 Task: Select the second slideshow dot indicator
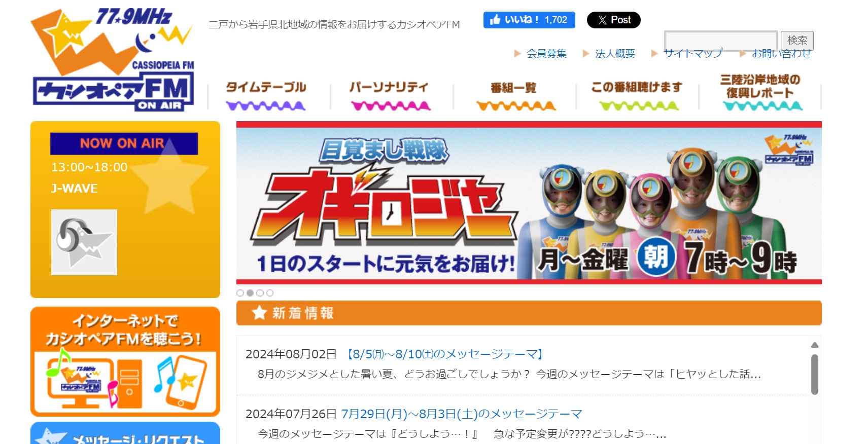click(250, 293)
